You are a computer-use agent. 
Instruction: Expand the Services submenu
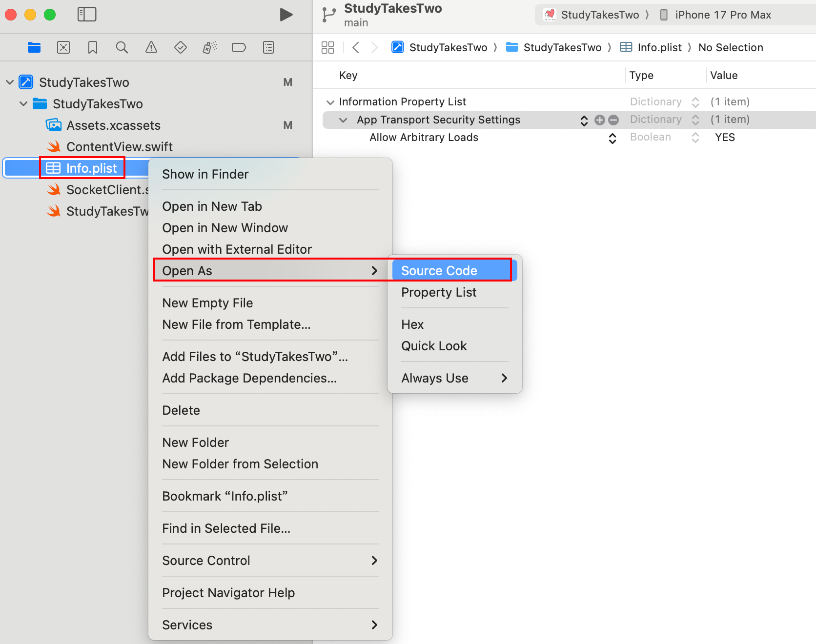click(x=270, y=625)
